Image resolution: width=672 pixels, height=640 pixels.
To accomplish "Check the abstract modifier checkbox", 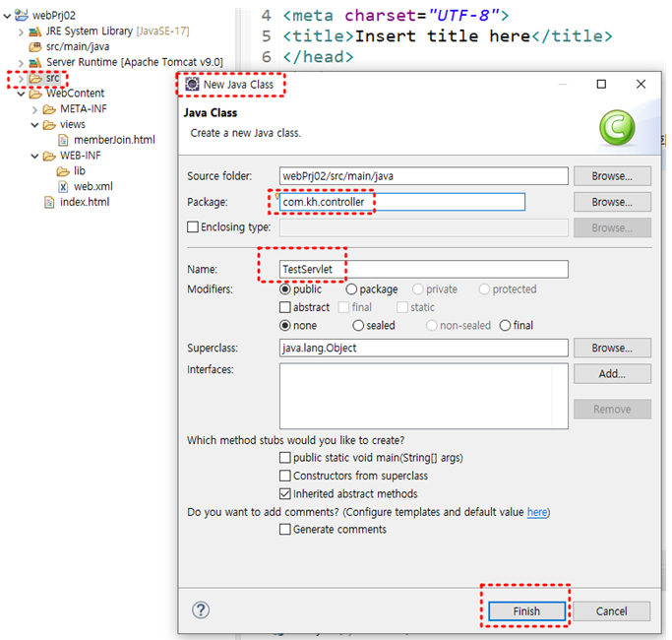I will [x=285, y=307].
